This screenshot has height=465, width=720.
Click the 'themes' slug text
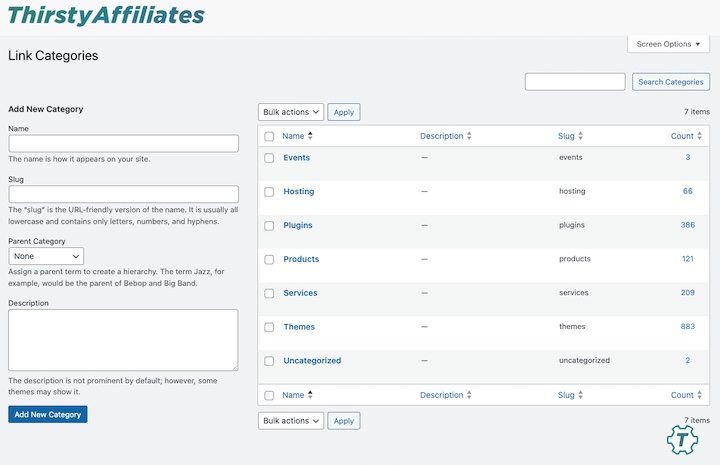click(572, 326)
